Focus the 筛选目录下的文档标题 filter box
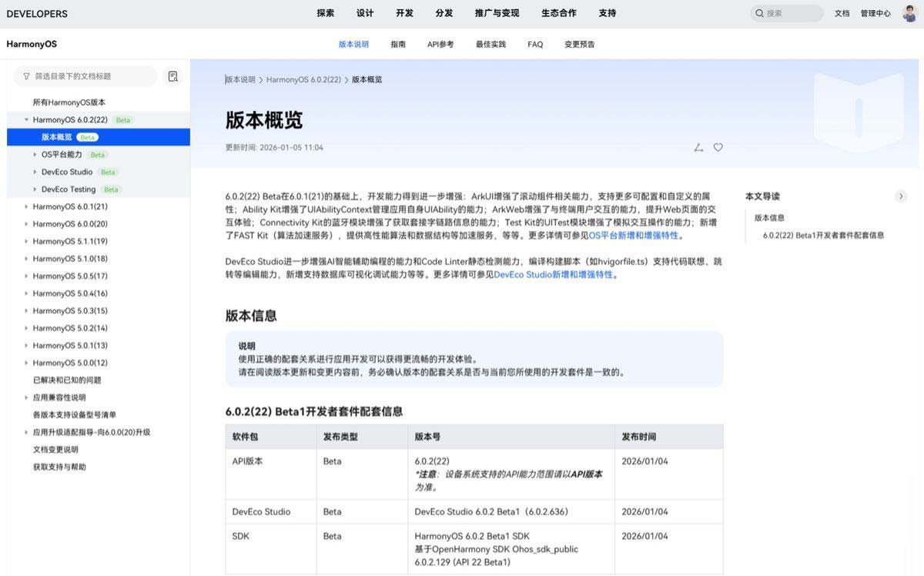 [x=85, y=76]
